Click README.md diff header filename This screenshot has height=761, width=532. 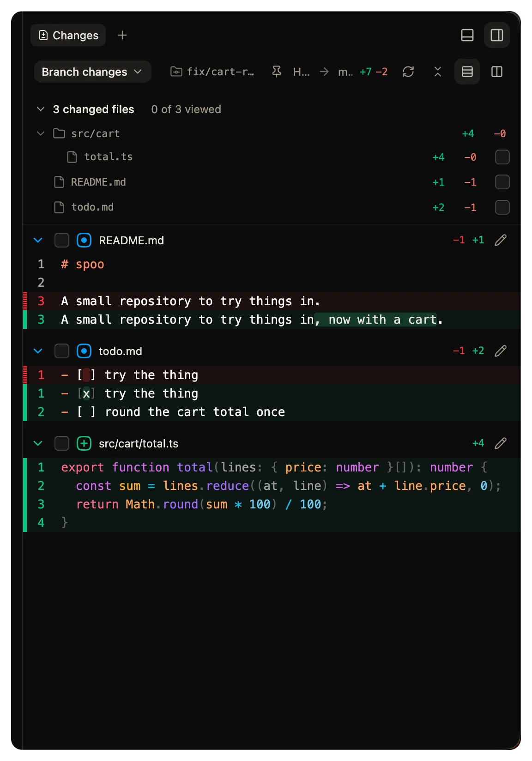click(131, 240)
